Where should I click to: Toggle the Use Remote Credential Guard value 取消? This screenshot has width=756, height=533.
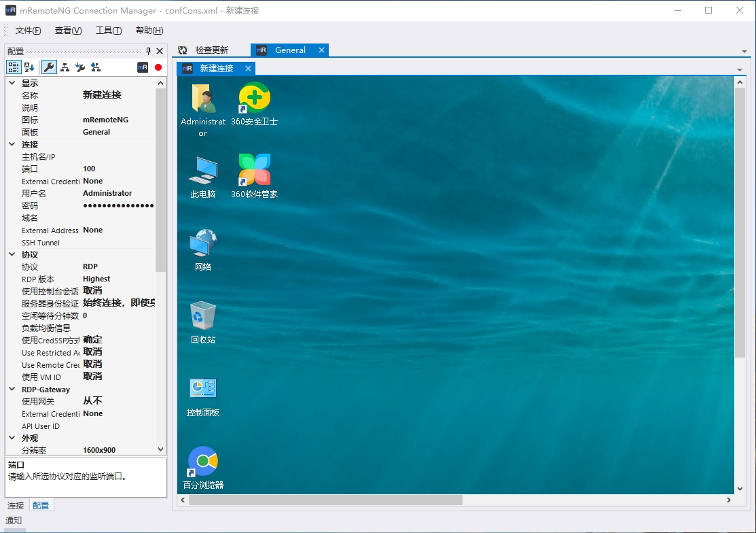(92, 364)
